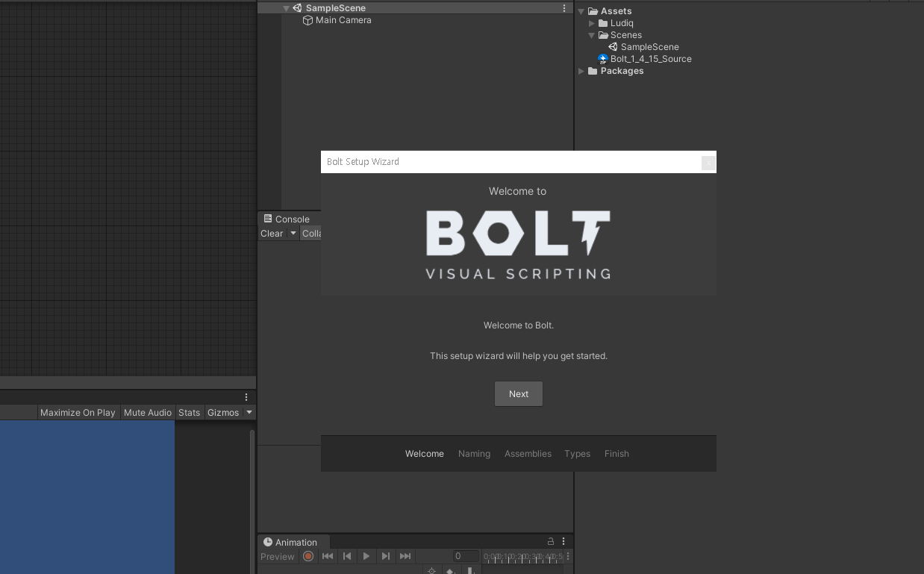Enable animation keyframe recording
The width and height of the screenshot is (924, 574).
308,556
